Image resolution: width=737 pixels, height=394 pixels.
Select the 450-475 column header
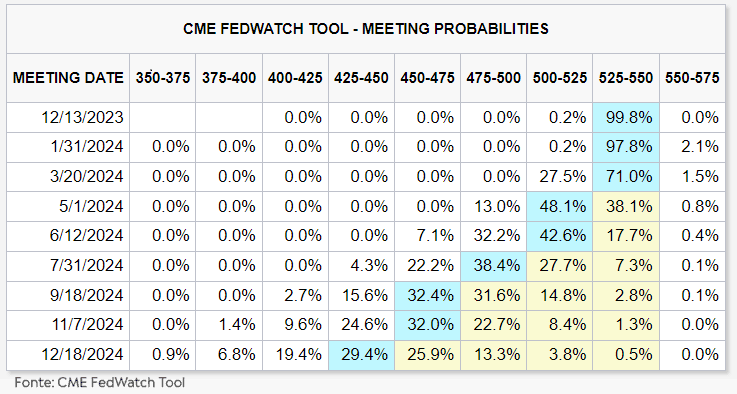coord(428,78)
